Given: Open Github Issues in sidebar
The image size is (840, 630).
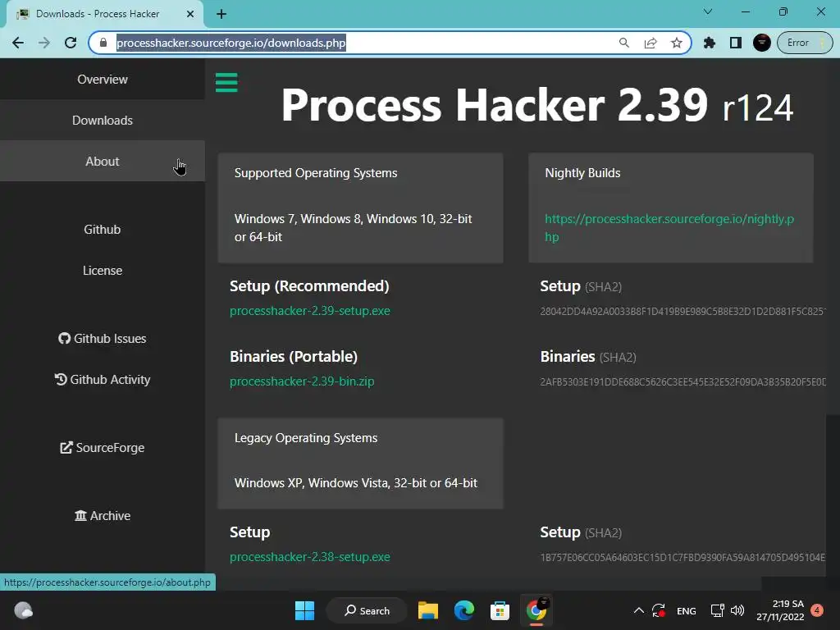Looking at the screenshot, I should tap(103, 339).
